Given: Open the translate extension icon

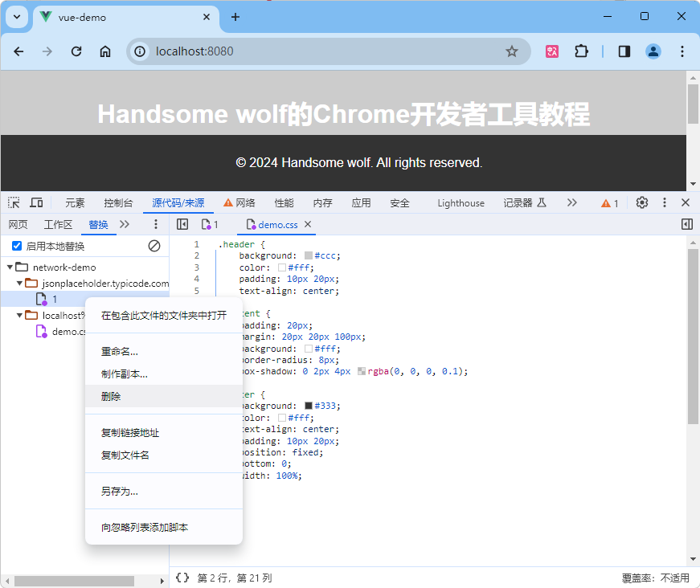Looking at the screenshot, I should tap(552, 51).
